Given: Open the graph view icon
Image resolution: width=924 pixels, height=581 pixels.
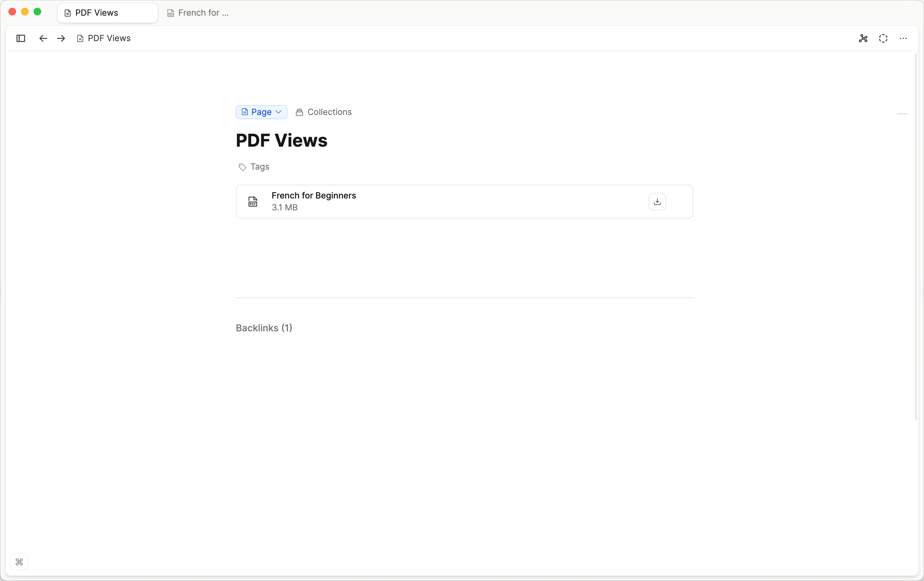Looking at the screenshot, I should click(863, 38).
